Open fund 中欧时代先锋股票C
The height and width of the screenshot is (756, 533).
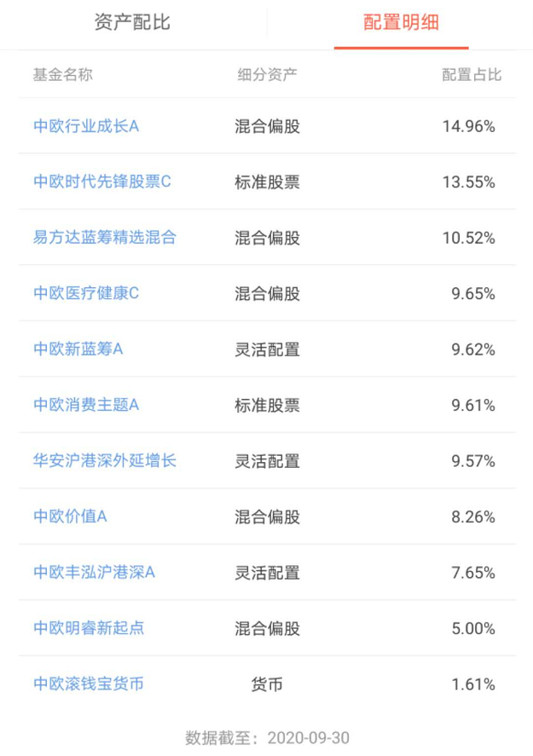click(102, 182)
